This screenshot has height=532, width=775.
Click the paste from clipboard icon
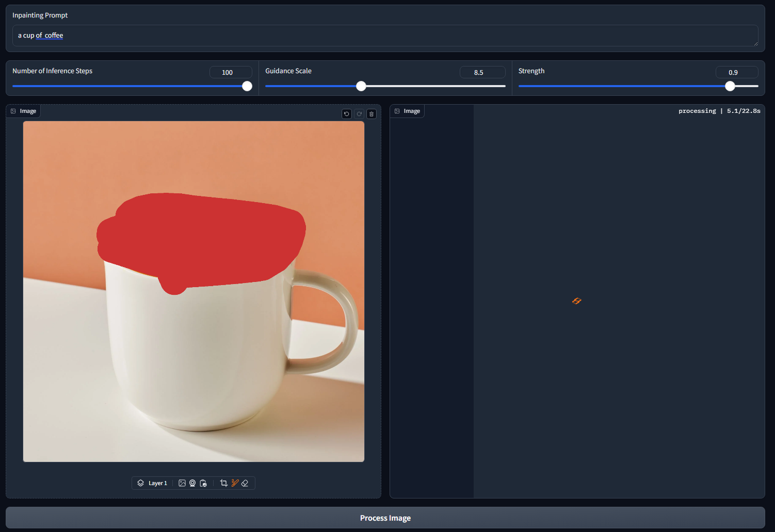[203, 483]
